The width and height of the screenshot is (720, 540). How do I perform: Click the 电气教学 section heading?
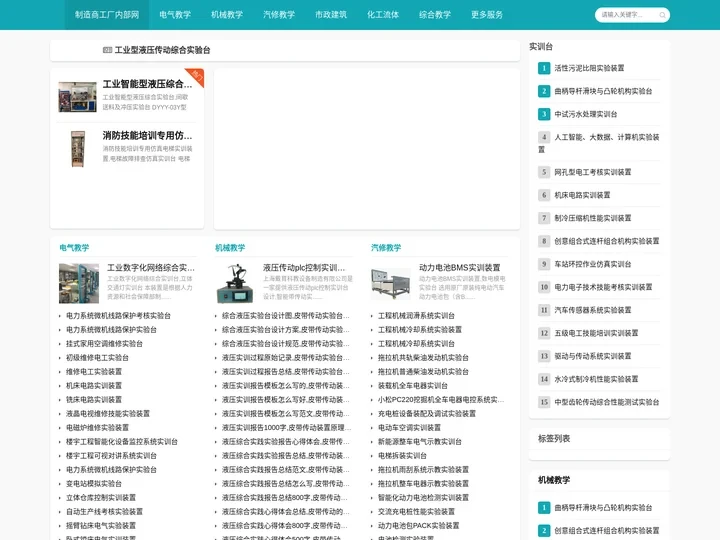[x=74, y=248]
